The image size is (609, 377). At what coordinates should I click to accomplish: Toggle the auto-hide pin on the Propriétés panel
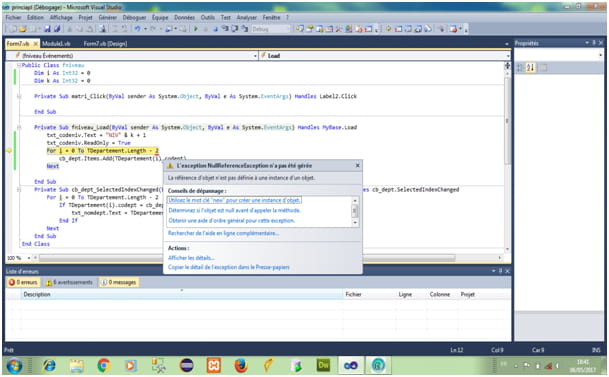click(594, 43)
